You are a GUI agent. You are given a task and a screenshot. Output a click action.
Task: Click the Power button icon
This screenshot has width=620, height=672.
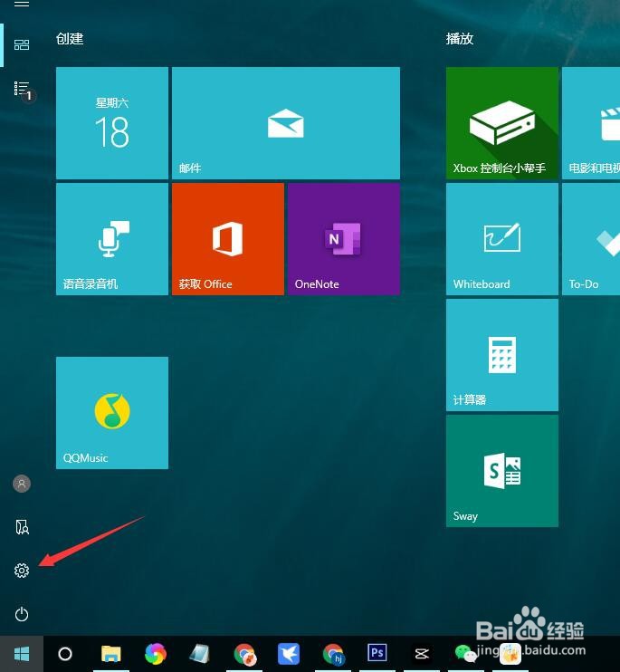pyautogui.click(x=22, y=614)
